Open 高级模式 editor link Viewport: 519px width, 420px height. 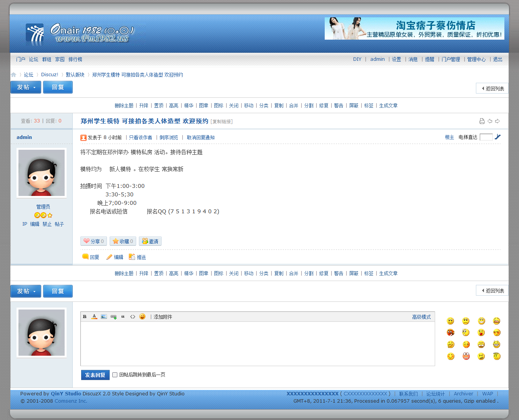tap(421, 317)
